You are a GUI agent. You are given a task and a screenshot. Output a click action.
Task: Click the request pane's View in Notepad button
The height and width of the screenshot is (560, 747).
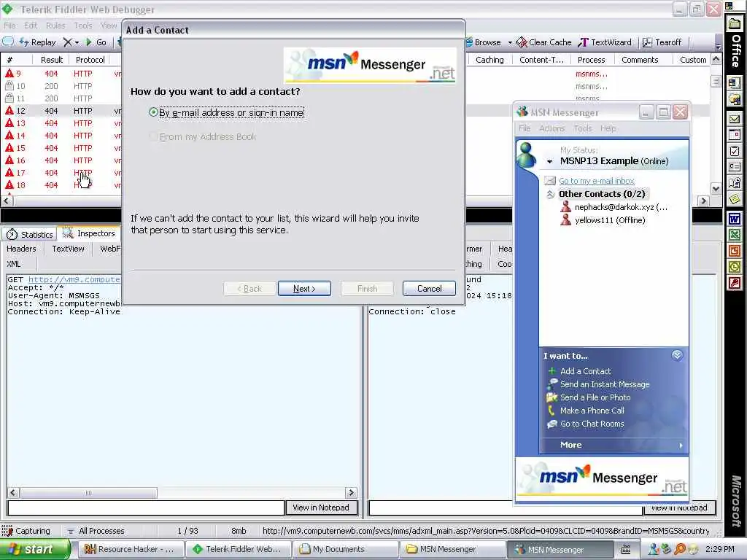pyautogui.click(x=321, y=507)
